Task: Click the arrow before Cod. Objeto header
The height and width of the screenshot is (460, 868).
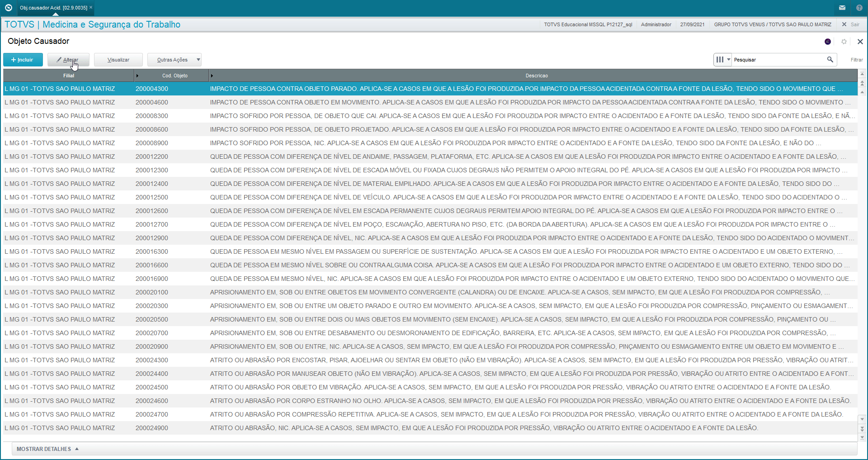Action: (137, 76)
